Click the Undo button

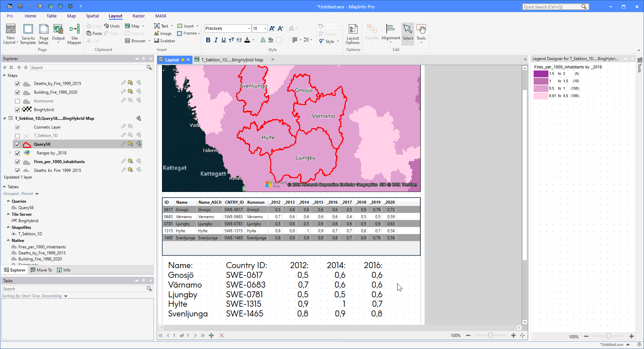(112, 26)
